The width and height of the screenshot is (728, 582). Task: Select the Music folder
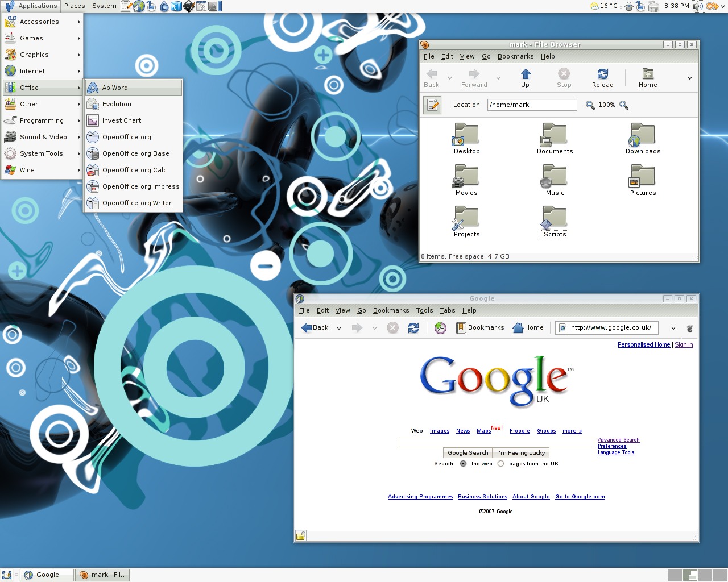pos(555,180)
